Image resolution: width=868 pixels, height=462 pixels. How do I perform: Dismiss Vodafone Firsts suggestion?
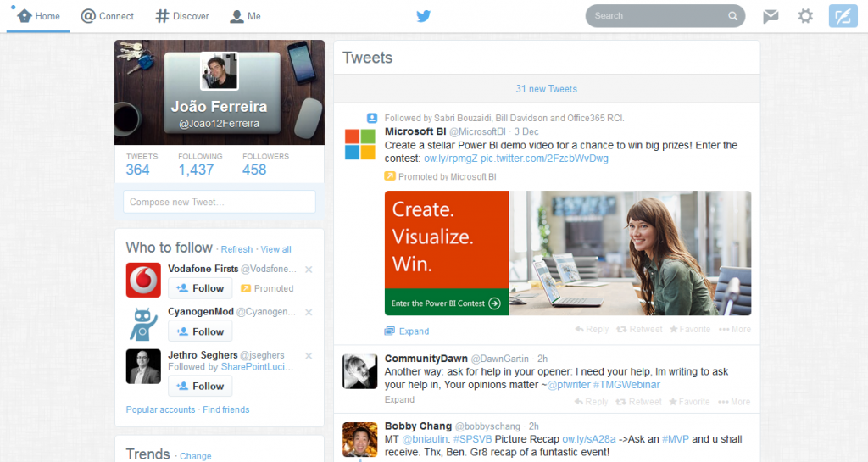309,270
